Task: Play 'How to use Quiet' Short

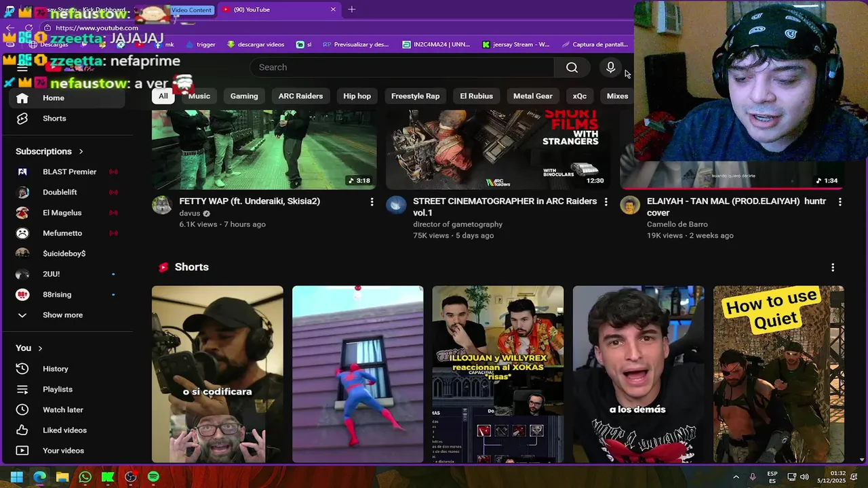Action: click(778, 374)
